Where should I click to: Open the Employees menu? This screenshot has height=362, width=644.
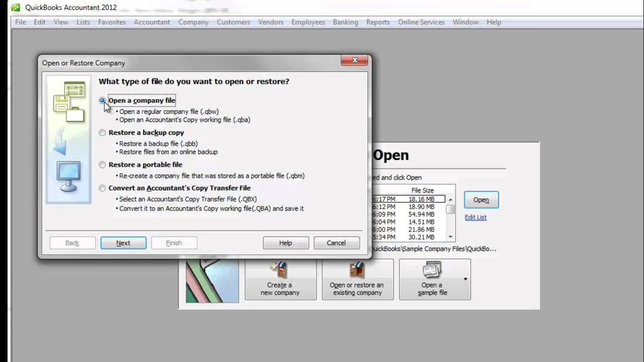(308, 22)
